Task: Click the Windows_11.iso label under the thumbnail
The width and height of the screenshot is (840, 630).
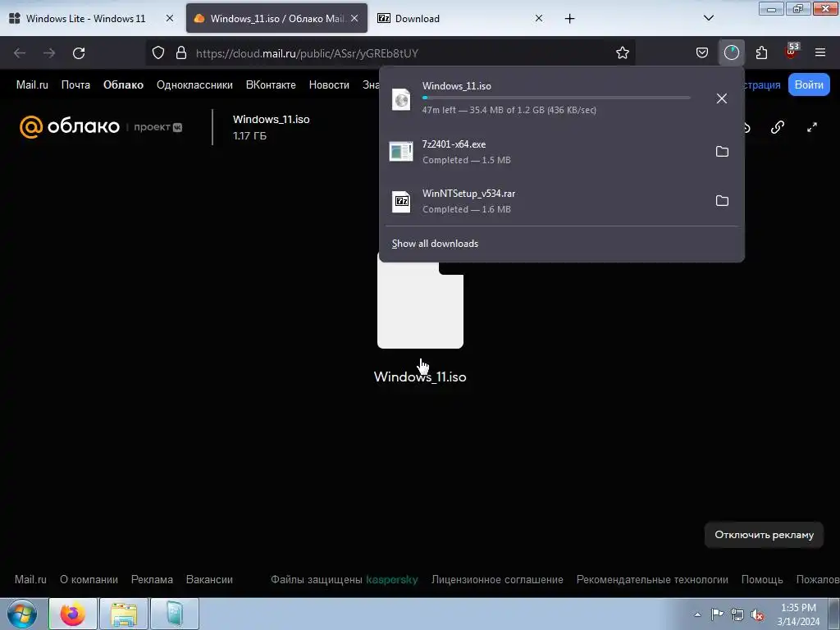Action: pos(420,377)
